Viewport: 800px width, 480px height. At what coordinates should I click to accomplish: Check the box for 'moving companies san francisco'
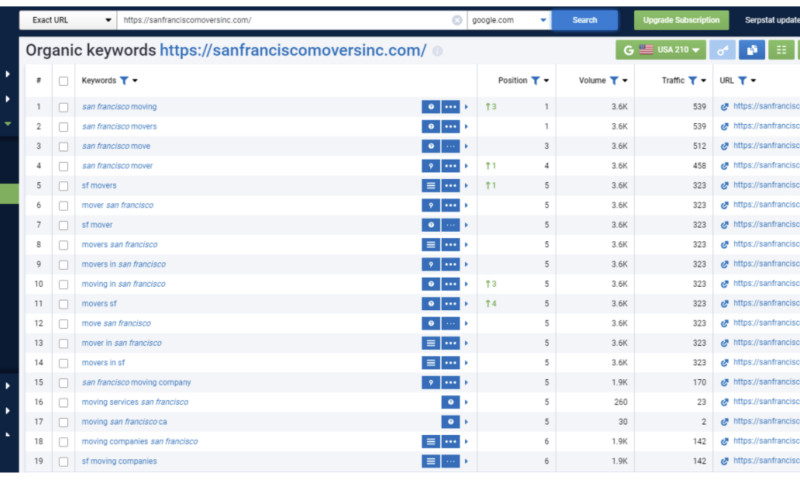point(63,442)
